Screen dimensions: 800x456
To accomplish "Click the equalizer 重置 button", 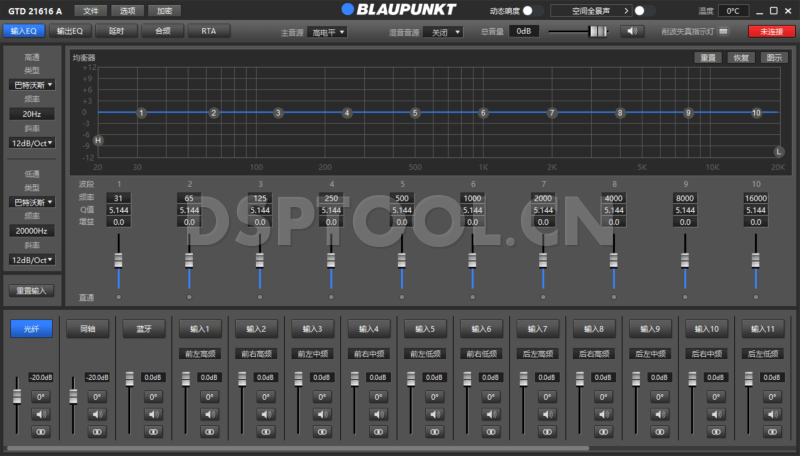I will coord(708,58).
